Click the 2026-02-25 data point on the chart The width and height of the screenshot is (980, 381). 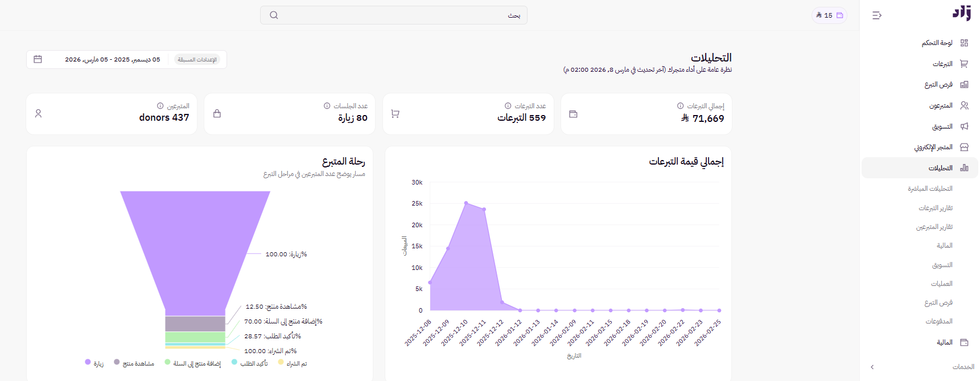(x=719, y=310)
